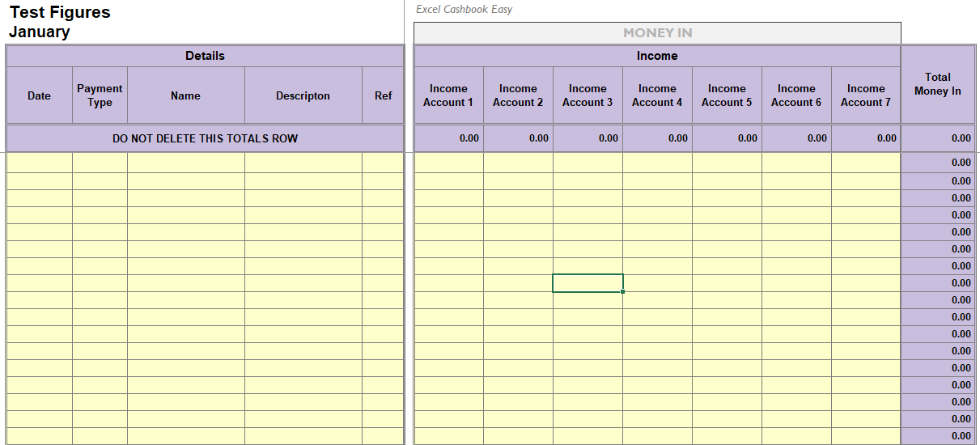Select the MONEY IN banner cell
The width and height of the screenshot is (980, 445).
[657, 33]
